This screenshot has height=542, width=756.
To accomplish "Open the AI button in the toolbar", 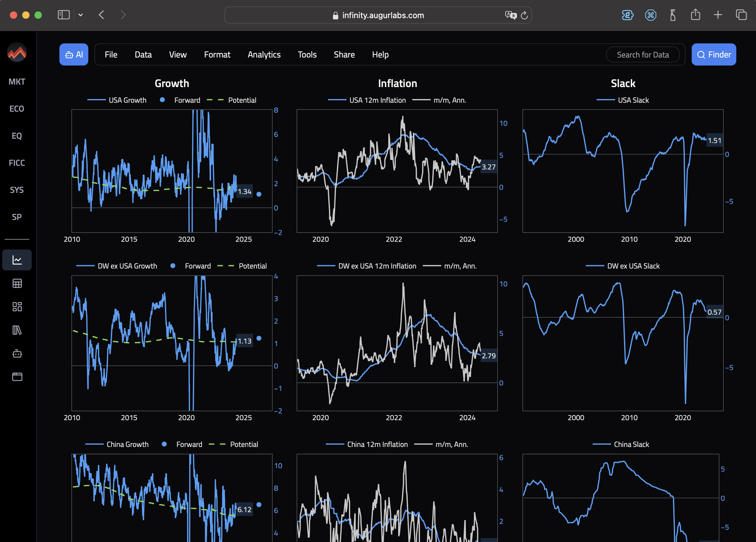I will click(x=74, y=54).
